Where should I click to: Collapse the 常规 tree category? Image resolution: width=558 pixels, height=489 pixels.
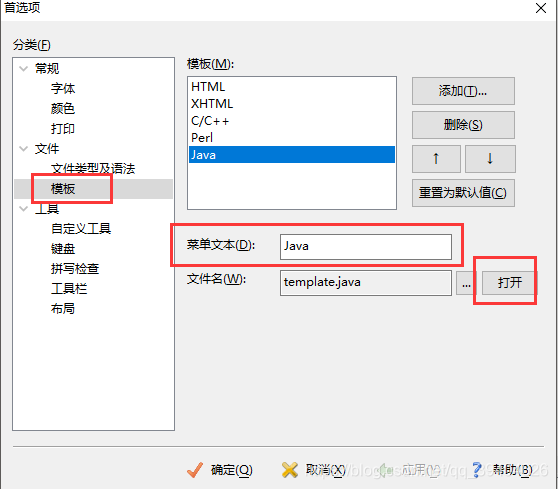(23, 68)
